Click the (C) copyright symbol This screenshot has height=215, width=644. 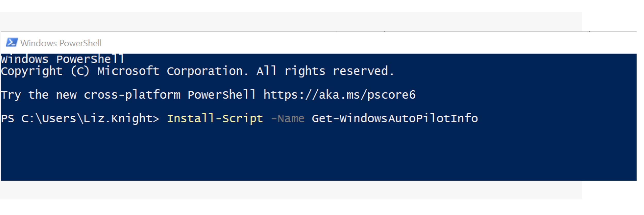tap(80, 71)
